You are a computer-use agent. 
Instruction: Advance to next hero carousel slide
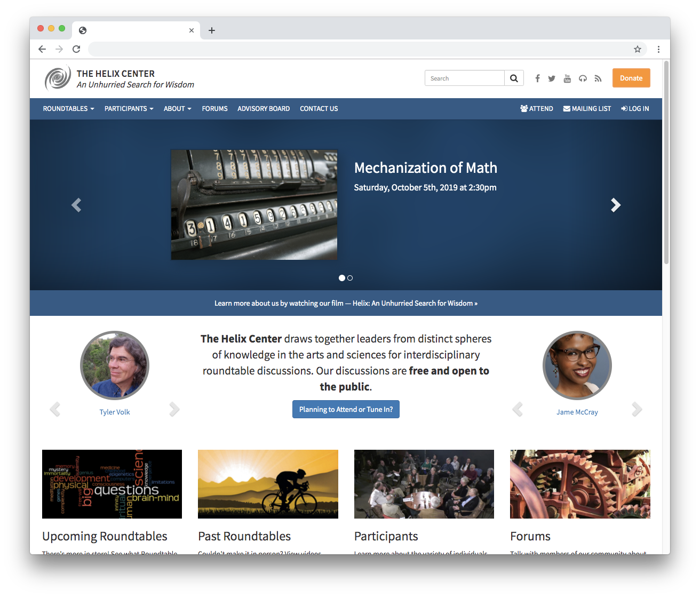[x=616, y=205]
